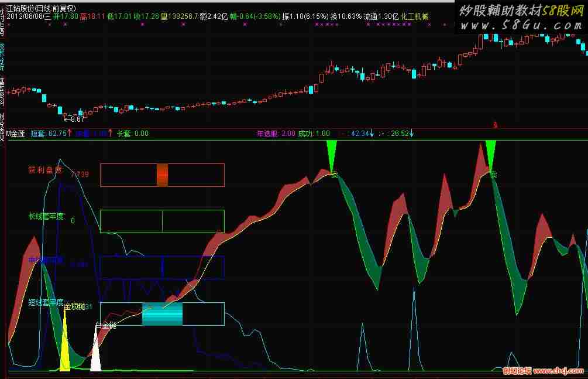Open the 财务透视 side tab

coord(2,127)
